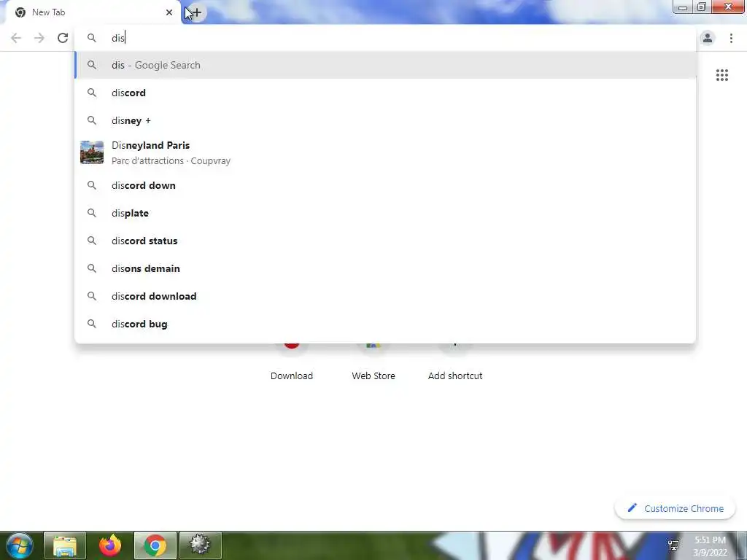Screen dimensions: 747x560
Task: Close the New Tab tab
Action: tap(169, 12)
